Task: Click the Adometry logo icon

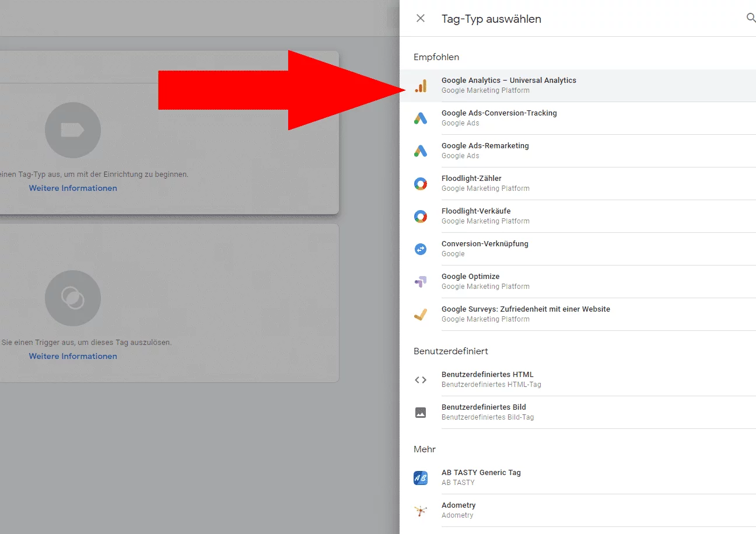Action: pyautogui.click(x=421, y=511)
